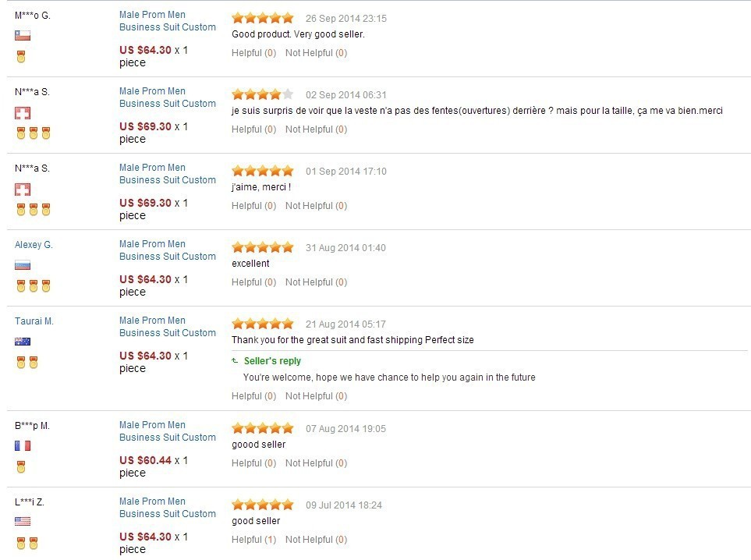Open product link in L***i Z. review
This screenshot has width=751, height=560.
pyautogui.click(x=167, y=508)
